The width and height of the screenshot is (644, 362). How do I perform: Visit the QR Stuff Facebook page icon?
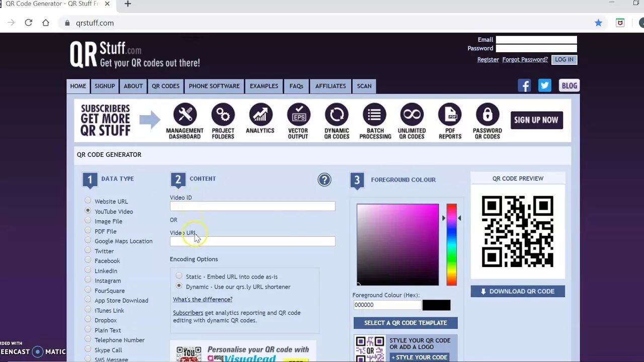tap(524, 85)
